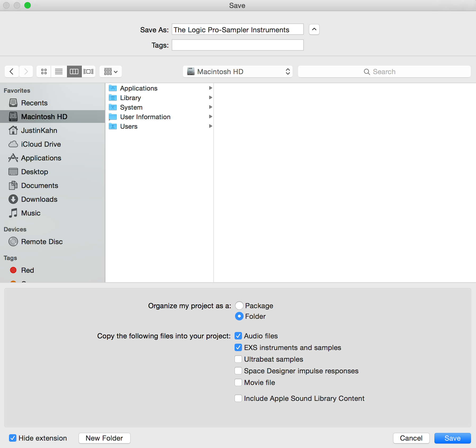Cancel the save dialog

coord(411,438)
